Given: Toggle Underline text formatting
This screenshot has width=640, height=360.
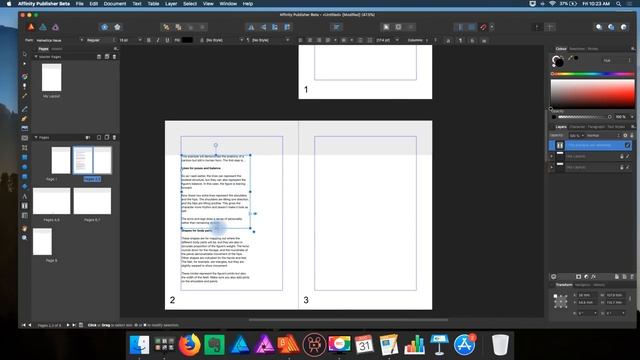Looking at the screenshot, I should click(167, 40).
